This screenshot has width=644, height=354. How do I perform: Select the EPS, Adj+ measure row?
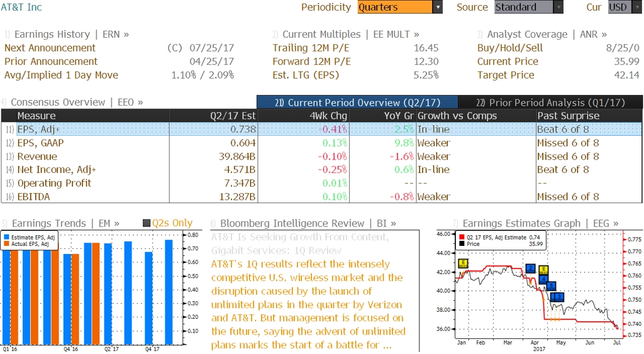click(x=321, y=129)
